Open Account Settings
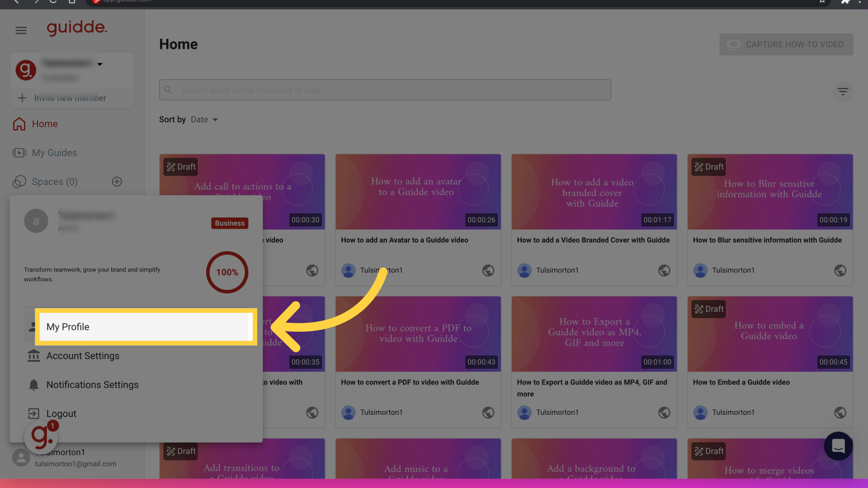This screenshot has height=488, width=868. pyautogui.click(x=83, y=356)
